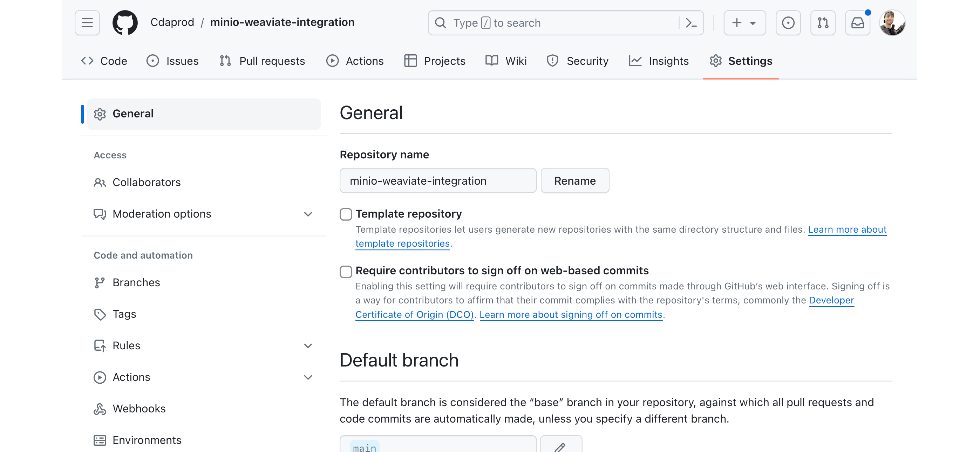
Task: Click the GitHub Octocat logo
Action: [125, 23]
